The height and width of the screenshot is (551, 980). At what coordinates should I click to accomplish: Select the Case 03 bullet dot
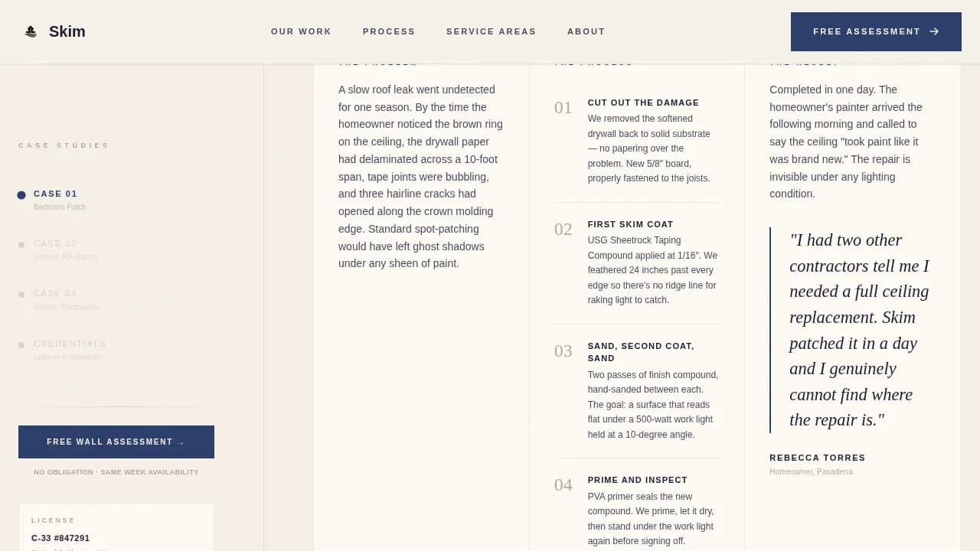pos(21,295)
